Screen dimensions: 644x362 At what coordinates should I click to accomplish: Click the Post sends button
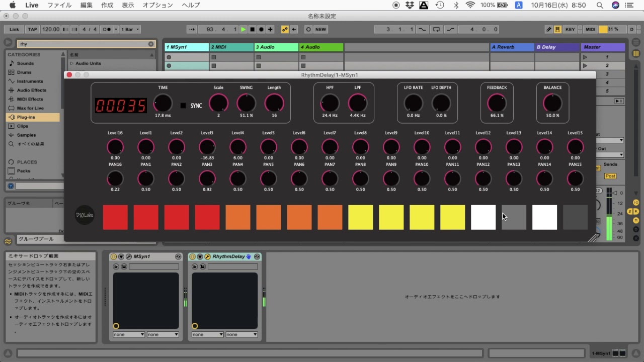(610, 176)
